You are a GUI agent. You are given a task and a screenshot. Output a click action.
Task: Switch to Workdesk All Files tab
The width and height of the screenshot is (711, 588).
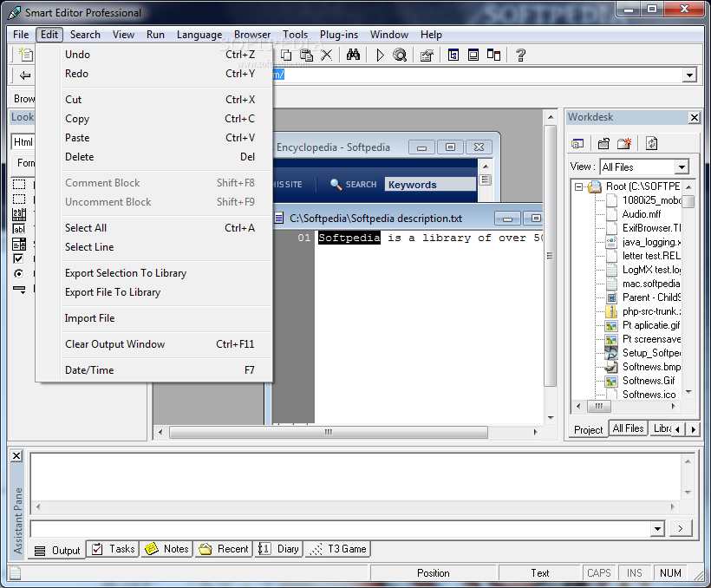(628, 428)
